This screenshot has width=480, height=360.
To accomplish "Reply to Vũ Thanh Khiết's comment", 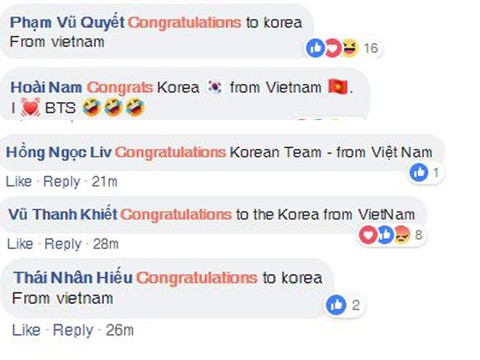I will point(63,245).
